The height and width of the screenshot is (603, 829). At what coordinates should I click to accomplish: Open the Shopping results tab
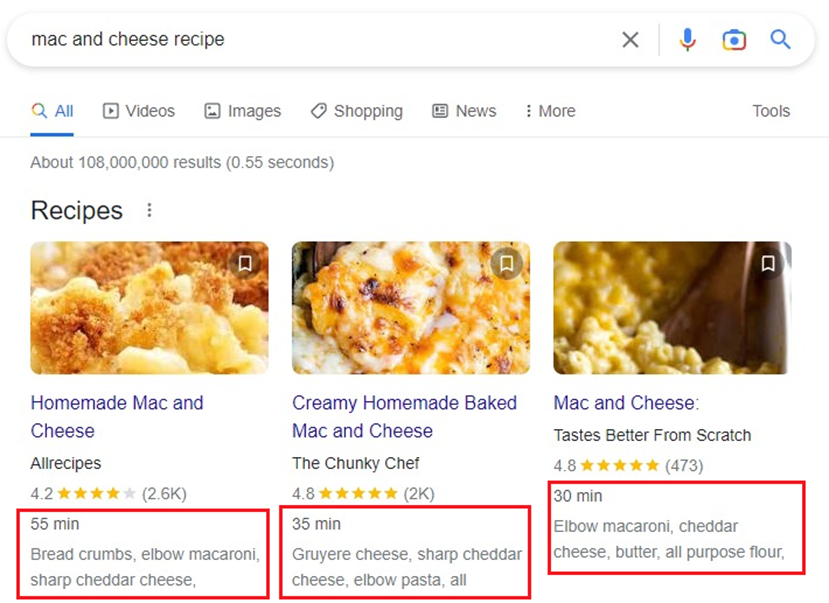click(x=357, y=111)
